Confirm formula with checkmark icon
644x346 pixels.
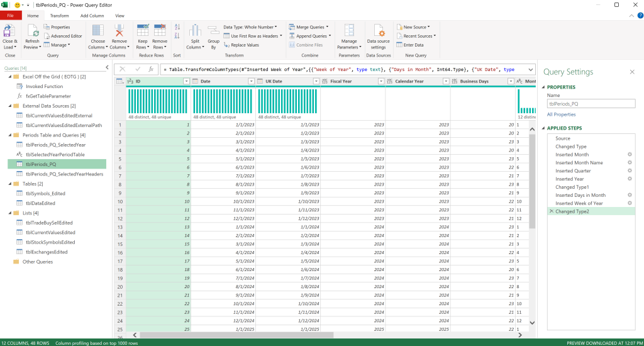click(x=138, y=69)
